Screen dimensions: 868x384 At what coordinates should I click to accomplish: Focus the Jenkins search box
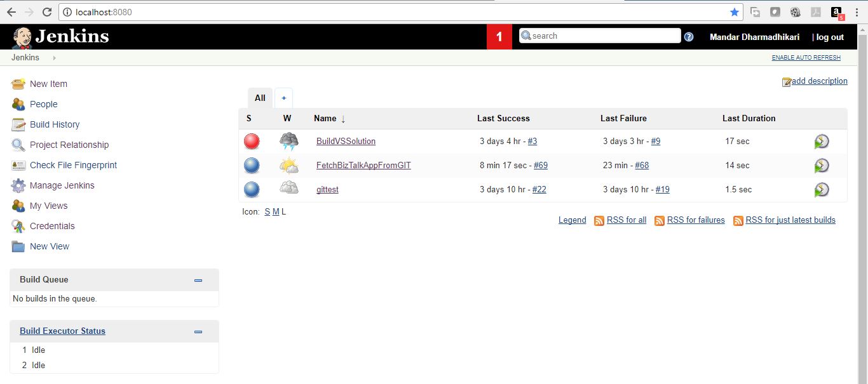(x=600, y=36)
